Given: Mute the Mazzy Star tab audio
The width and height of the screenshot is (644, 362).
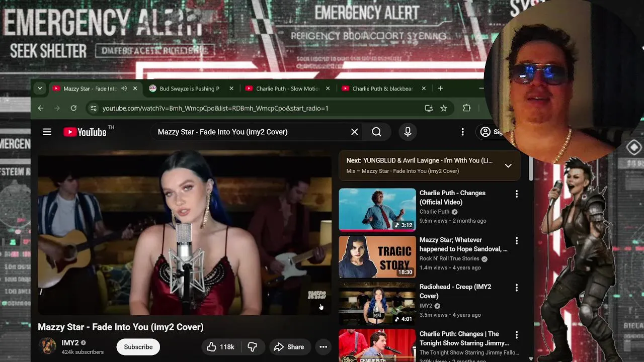Looking at the screenshot, I should [124, 88].
